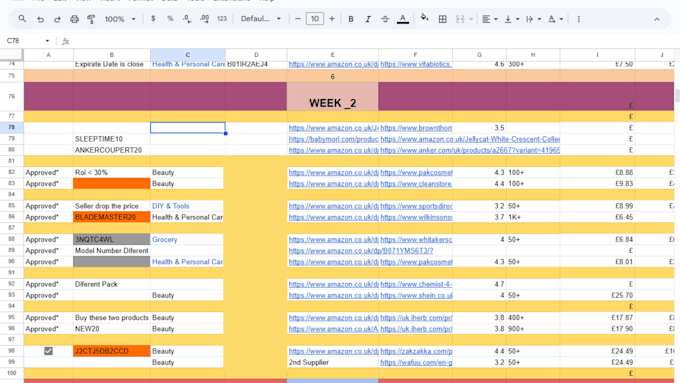Select the £25.70 price cell
Viewport: 680px width, 383px height.
(x=597, y=295)
